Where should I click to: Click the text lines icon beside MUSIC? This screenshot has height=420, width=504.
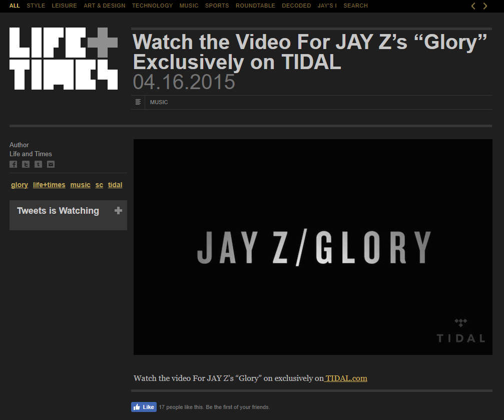coord(138,102)
